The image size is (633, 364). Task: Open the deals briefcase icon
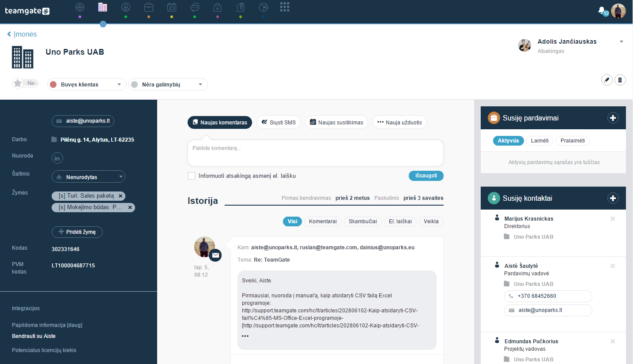pyautogui.click(x=149, y=7)
